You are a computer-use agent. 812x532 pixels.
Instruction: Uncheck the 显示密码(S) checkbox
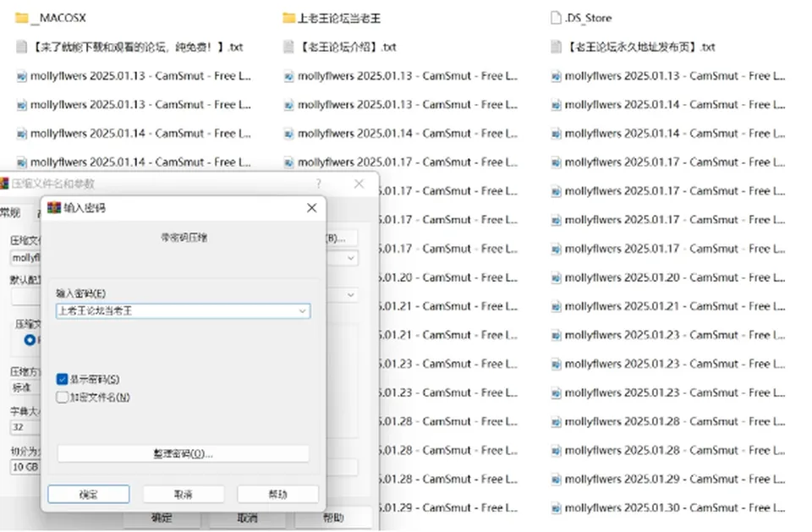coord(62,379)
